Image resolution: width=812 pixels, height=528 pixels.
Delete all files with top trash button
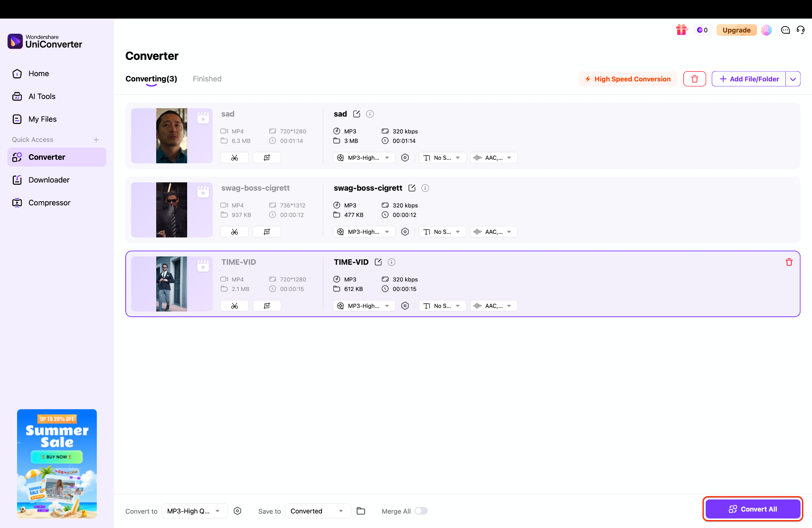pyautogui.click(x=695, y=79)
